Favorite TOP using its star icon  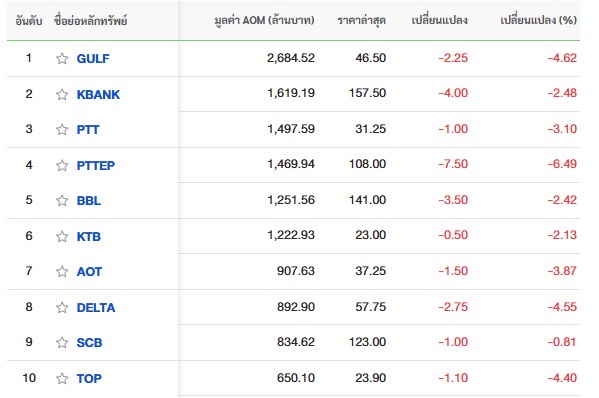[62, 379]
